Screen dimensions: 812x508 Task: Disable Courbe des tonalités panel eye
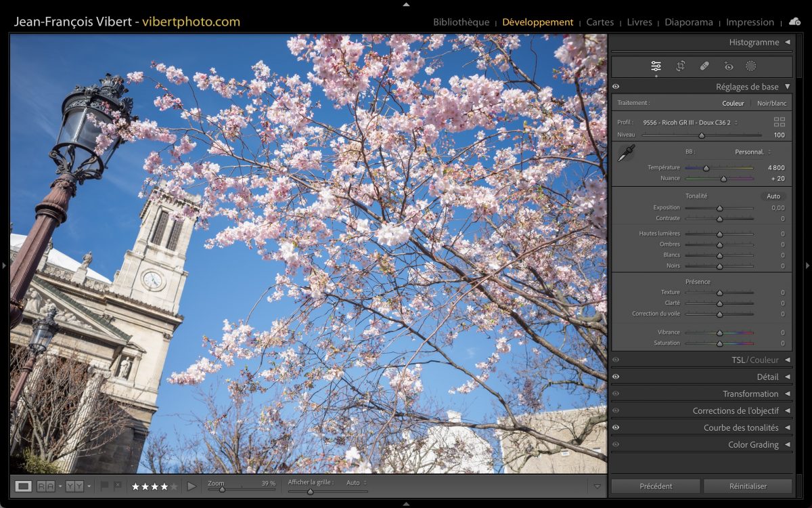click(x=616, y=427)
